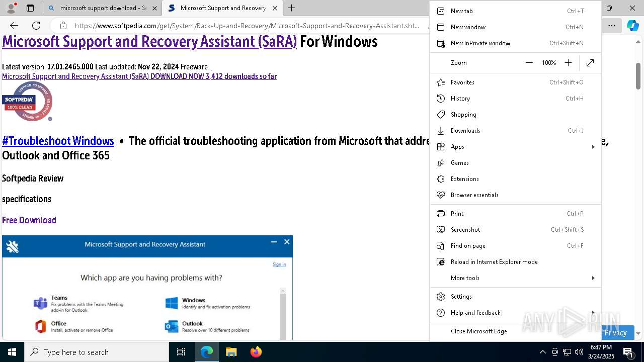Image resolution: width=644 pixels, height=362 pixels.
Task: Choose New window menu entry
Action: click(515, 27)
